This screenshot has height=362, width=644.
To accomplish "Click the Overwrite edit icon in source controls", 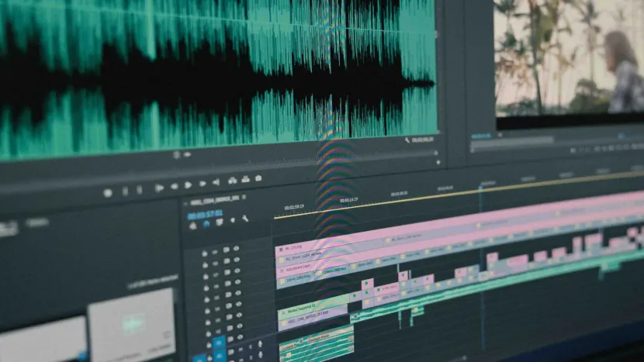I will click(245, 180).
